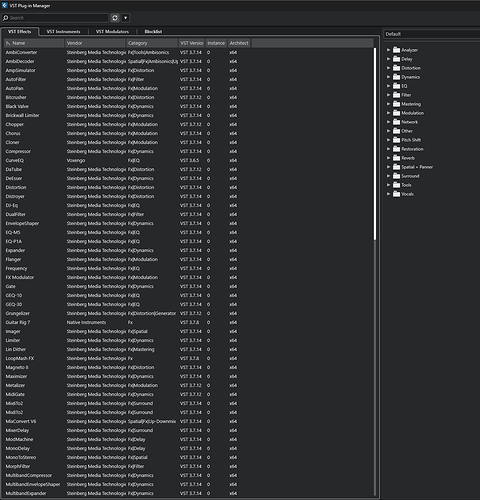Click the Surround folder icon
Viewport: 480px width, 500px height.
pyautogui.click(x=396, y=176)
